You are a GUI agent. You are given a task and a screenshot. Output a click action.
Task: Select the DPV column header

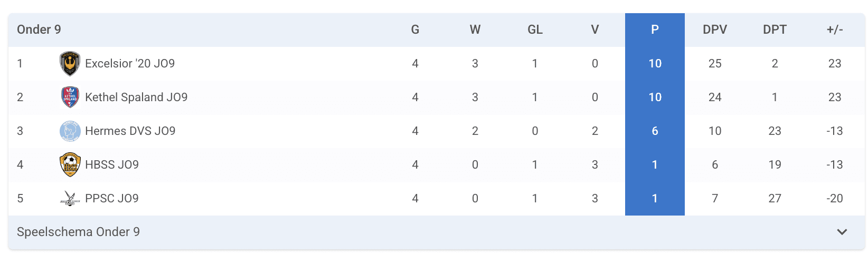coord(715,30)
